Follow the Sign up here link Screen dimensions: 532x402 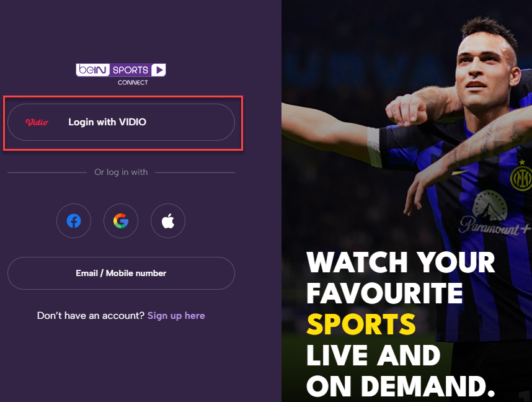click(176, 316)
